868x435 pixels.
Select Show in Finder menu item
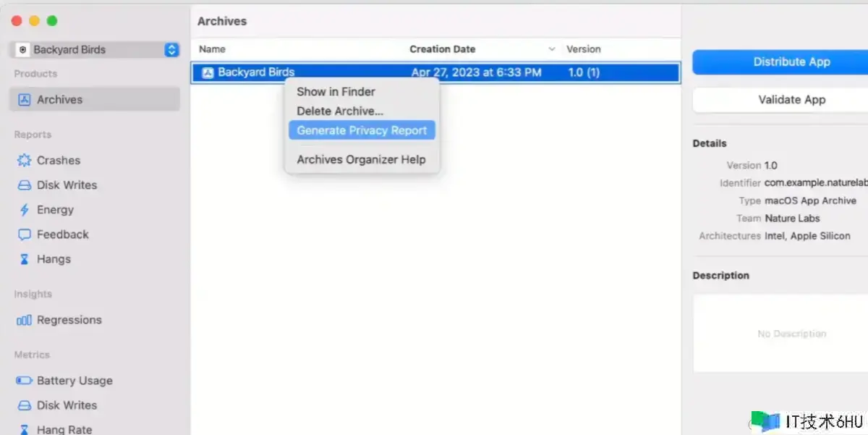(336, 92)
